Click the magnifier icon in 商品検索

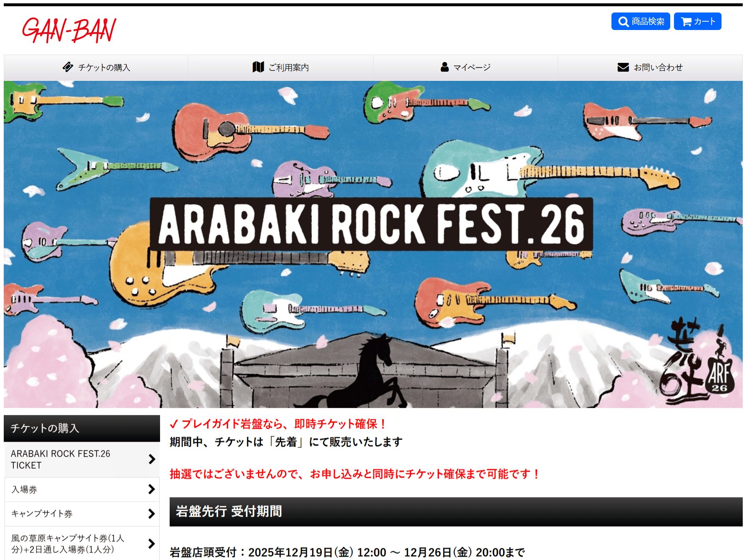point(623,22)
